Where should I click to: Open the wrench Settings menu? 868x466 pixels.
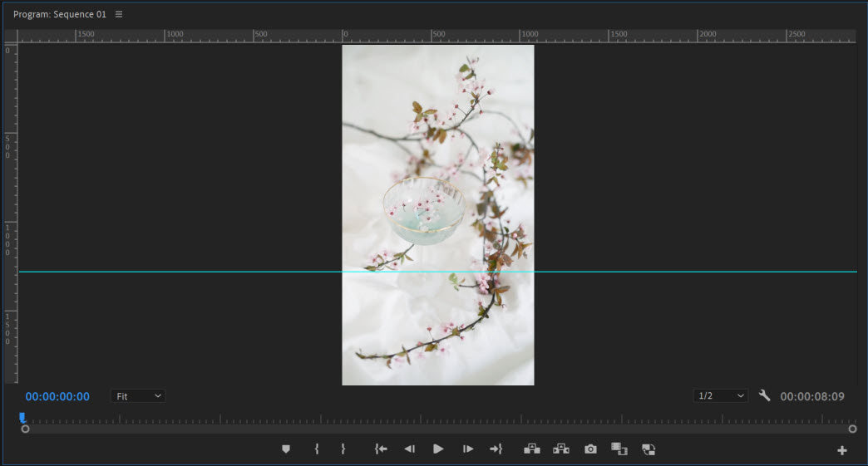[764, 395]
